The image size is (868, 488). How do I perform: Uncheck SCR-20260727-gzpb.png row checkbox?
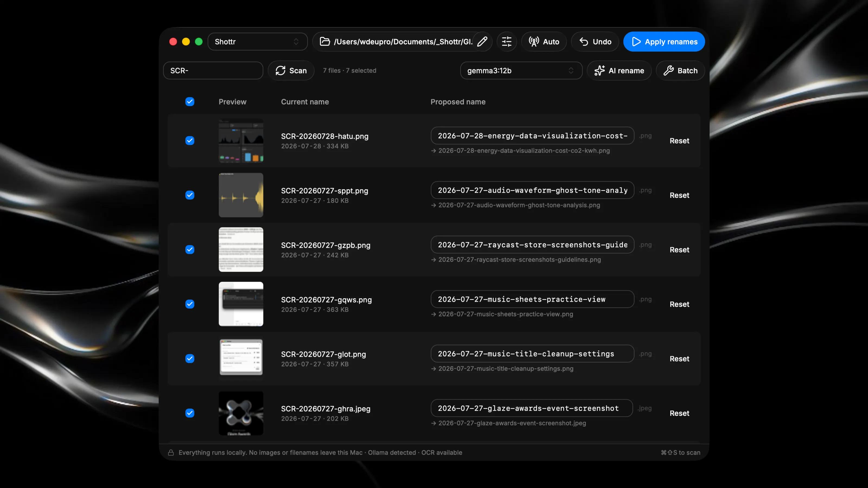190,249
